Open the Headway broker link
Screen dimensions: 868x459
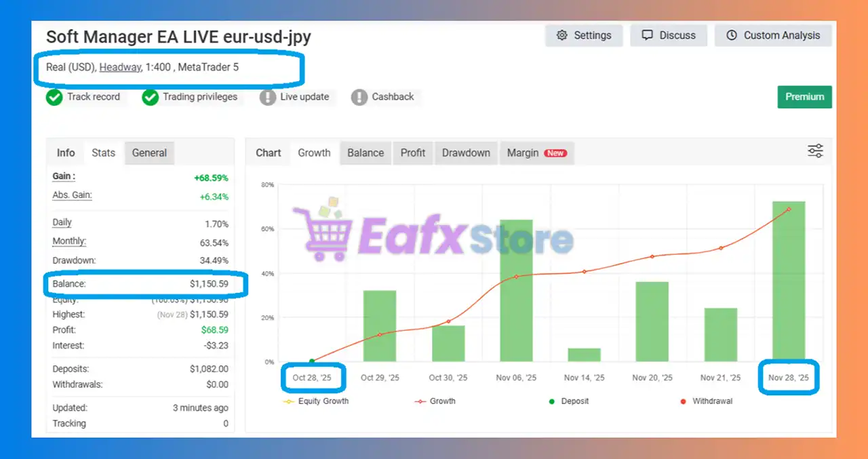(x=120, y=67)
